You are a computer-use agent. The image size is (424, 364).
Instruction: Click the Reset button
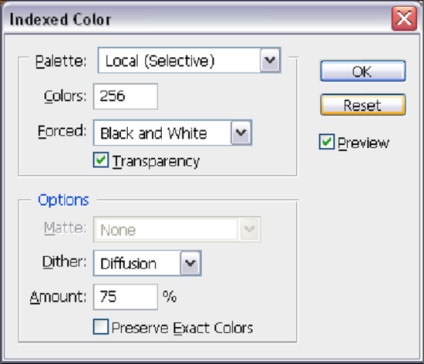click(363, 105)
